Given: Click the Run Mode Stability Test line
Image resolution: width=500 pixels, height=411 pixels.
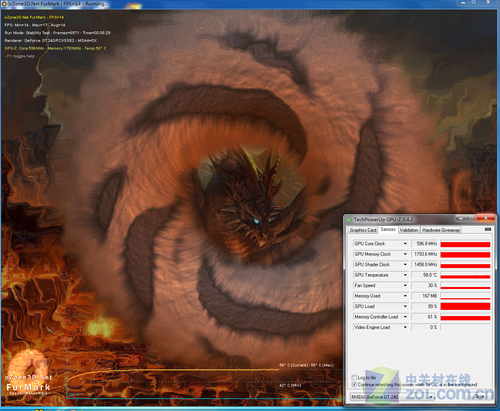Looking at the screenshot, I should 57,33.
